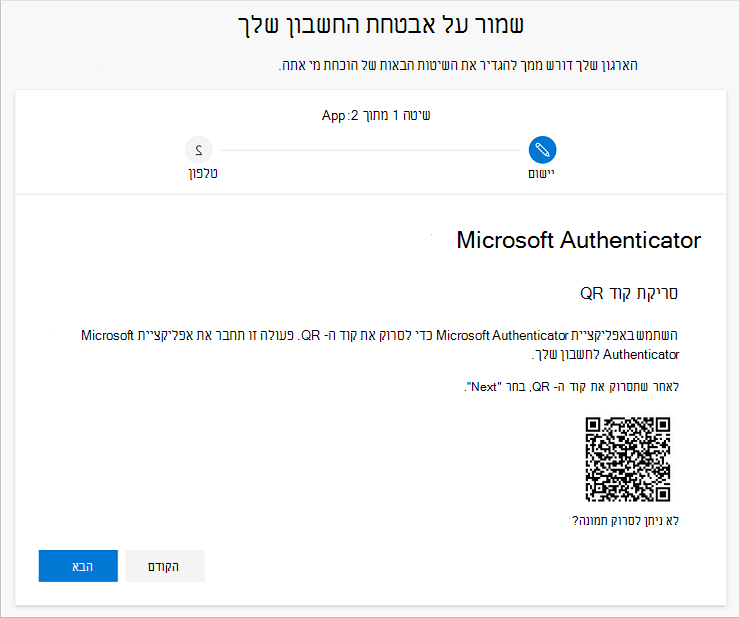740x618 pixels.
Task: Click the sentence beginning הארגון שלך דורש
Action: click(458, 65)
